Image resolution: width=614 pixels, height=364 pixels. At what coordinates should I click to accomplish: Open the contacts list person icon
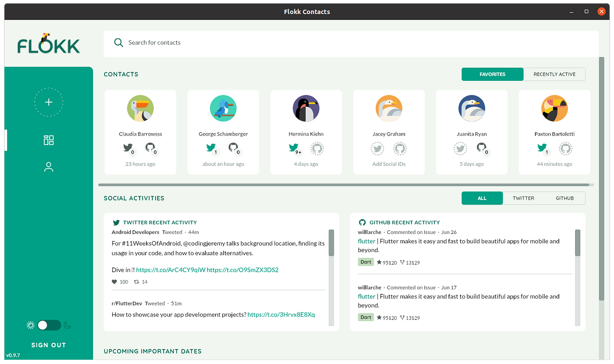click(x=48, y=167)
